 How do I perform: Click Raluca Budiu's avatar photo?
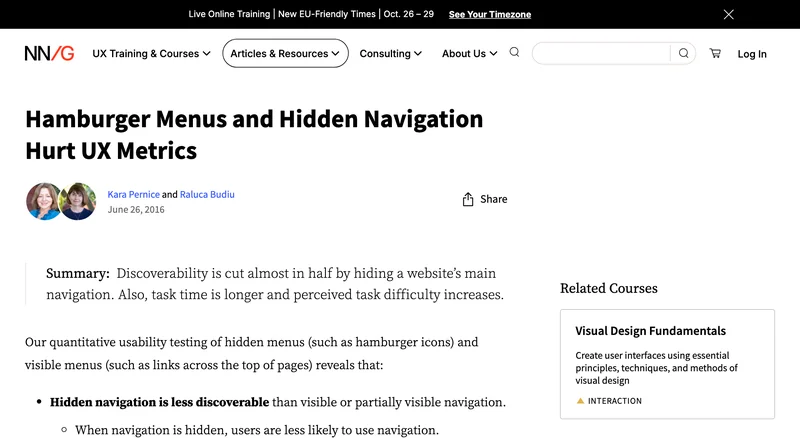pyautogui.click(x=78, y=201)
